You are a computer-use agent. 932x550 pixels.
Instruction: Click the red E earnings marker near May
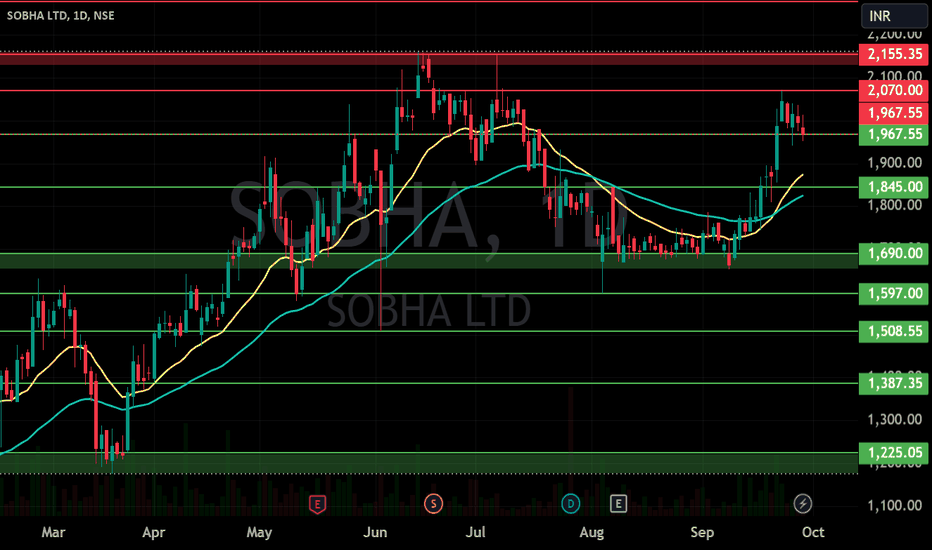tap(317, 505)
